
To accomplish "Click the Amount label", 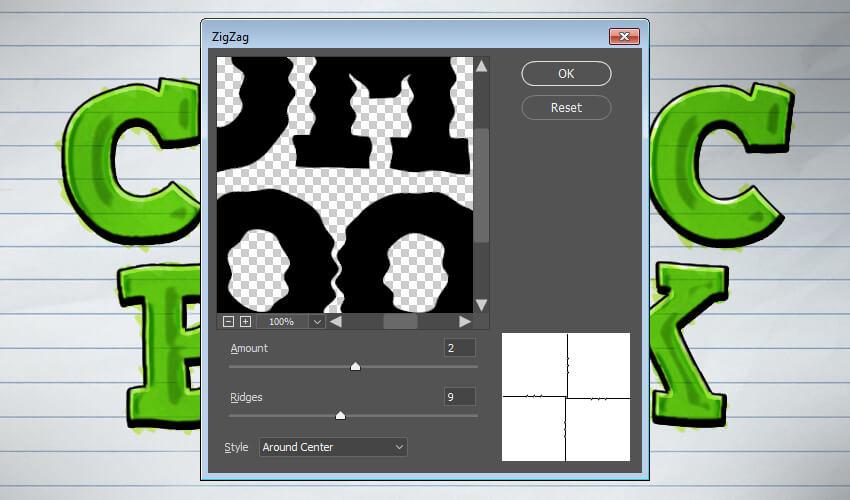I will [249, 348].
